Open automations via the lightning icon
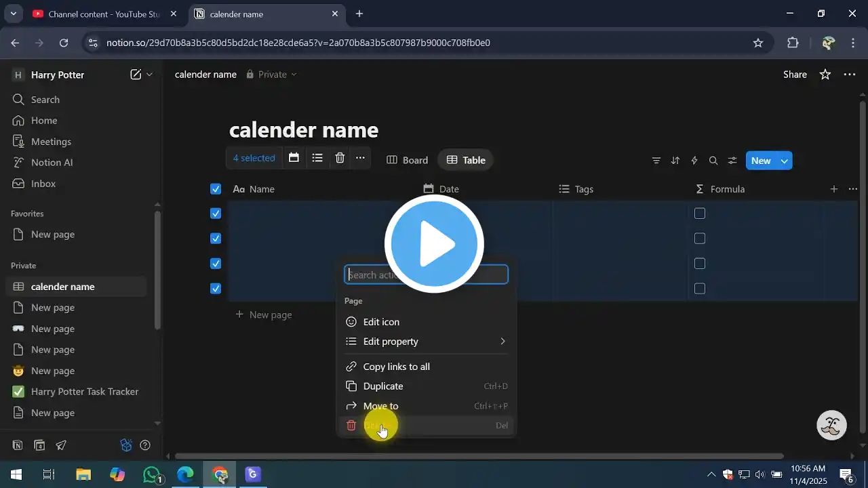868x488 pixels. 694,161
